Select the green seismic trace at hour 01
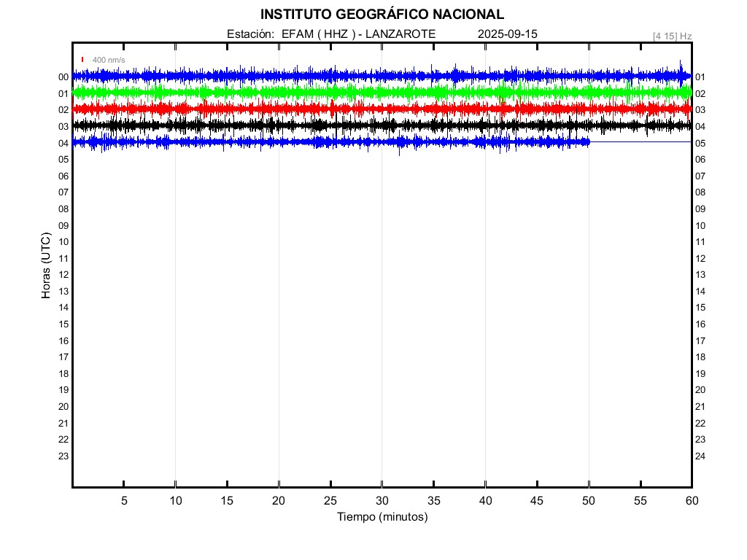 [x=382, y=92]
